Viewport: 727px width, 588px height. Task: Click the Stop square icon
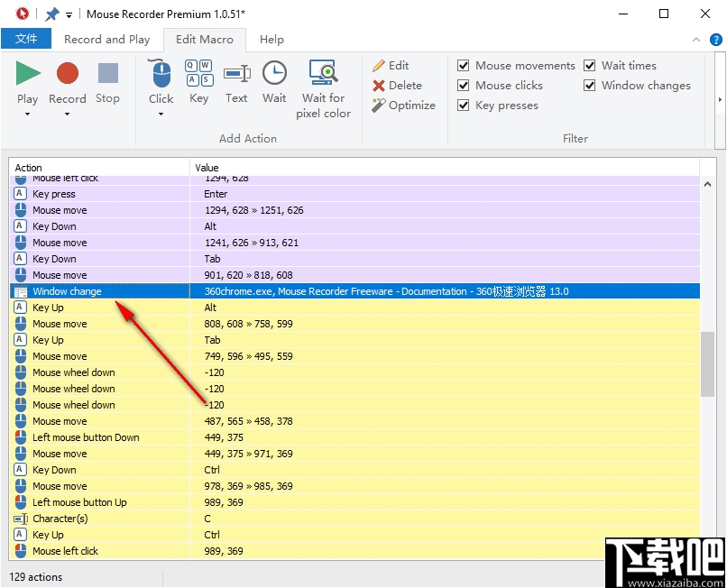108,73
